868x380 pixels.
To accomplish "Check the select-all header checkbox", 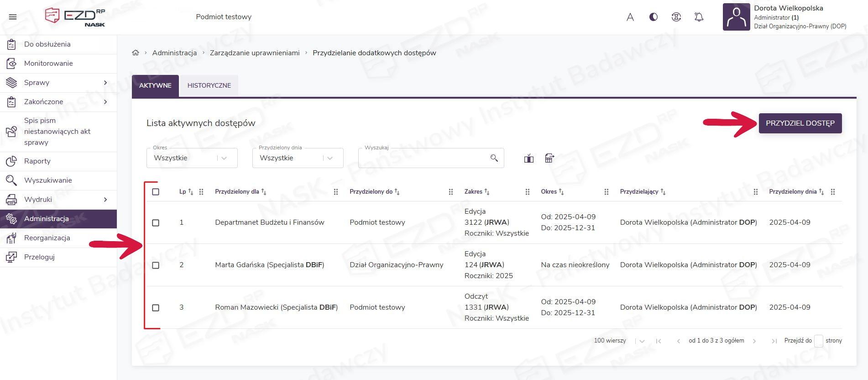I will [x=156, y=192].
